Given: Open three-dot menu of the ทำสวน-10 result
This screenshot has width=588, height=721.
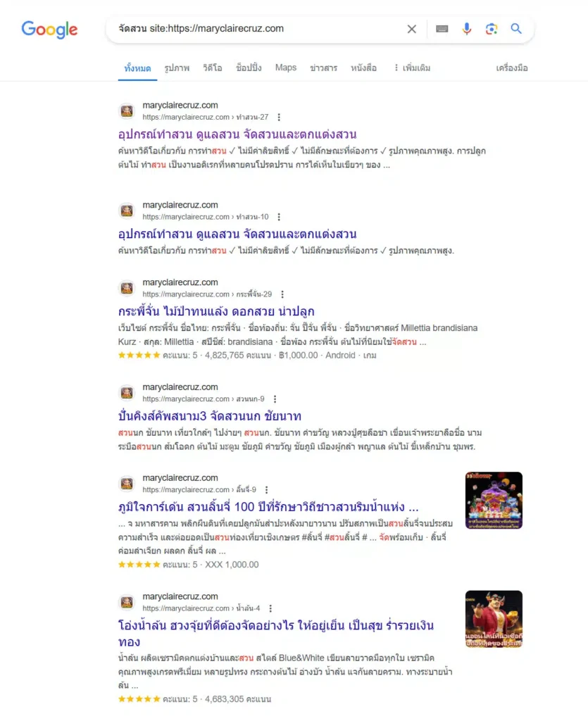Looking at the screenshot, I should pos(279,217).
